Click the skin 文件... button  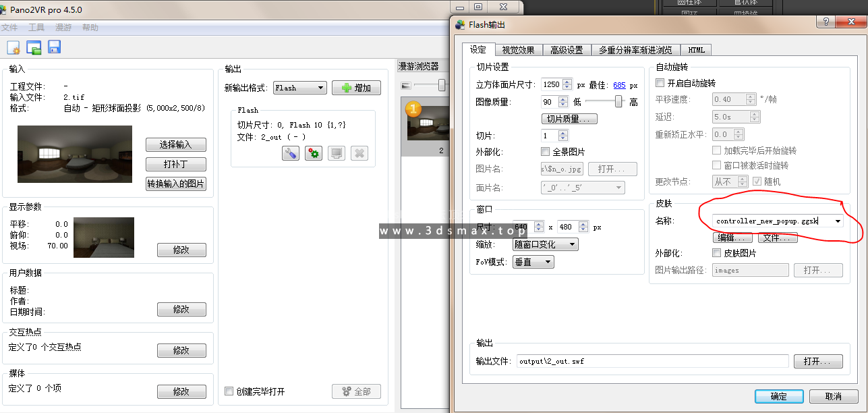(778, 238)
